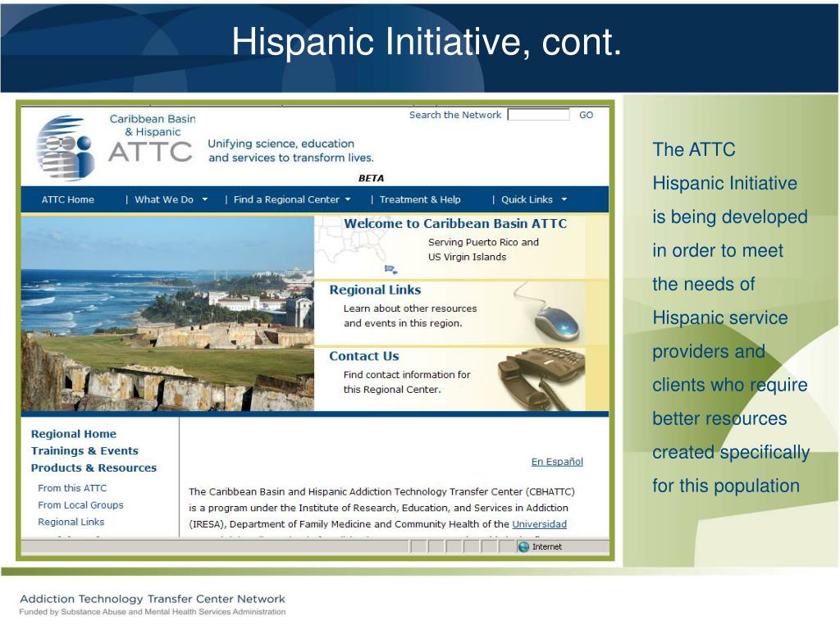Click the Internet globe status icon
Screen dimensions: 840x630
point(523,546)
